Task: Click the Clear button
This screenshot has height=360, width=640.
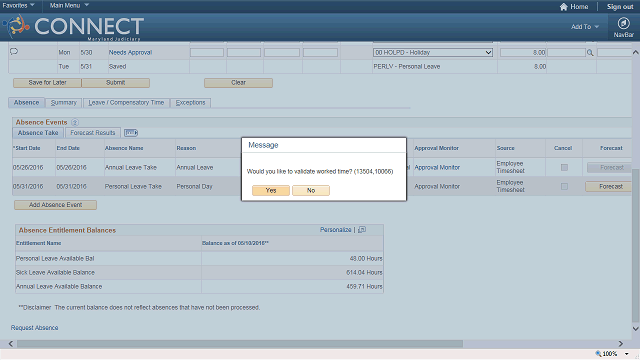Action: pyautogui.click(x=238, y=82)
